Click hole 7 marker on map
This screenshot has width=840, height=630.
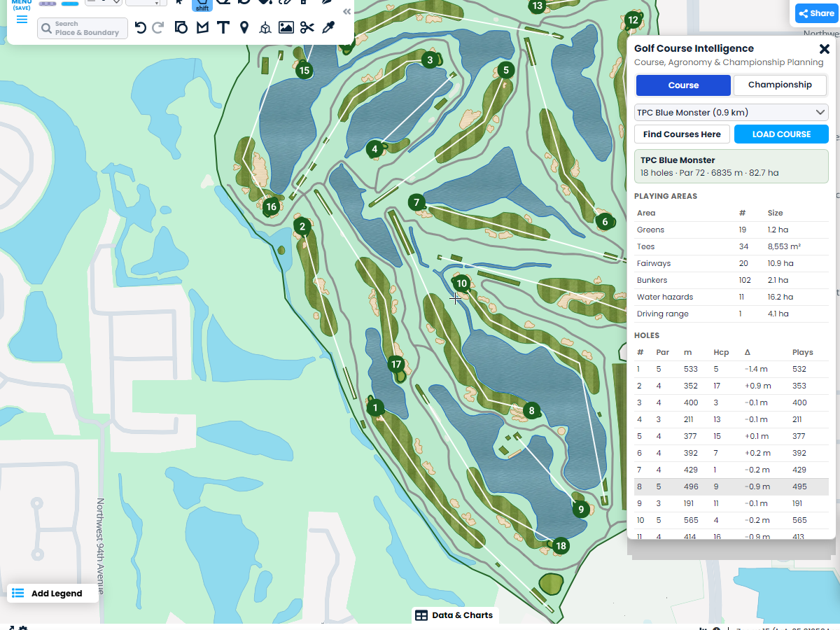click(416, 202)
